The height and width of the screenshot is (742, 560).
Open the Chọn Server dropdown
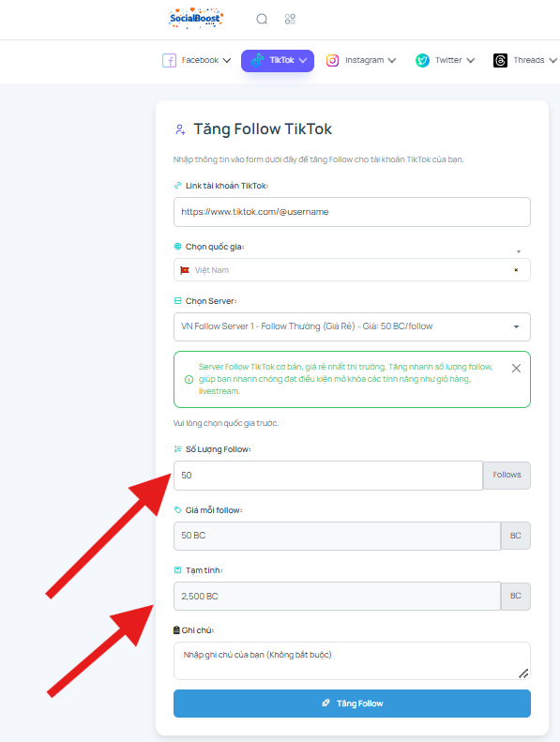[x=352, y=326]
